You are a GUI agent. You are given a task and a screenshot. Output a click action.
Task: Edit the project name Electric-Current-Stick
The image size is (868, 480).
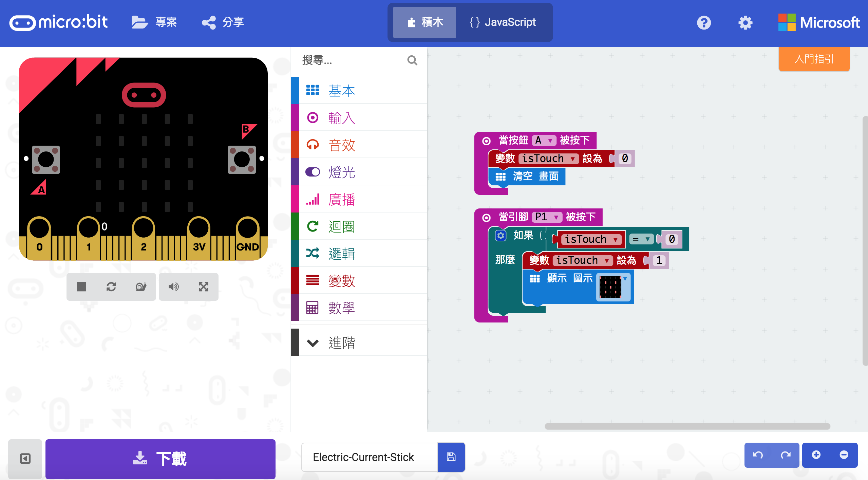369,457
